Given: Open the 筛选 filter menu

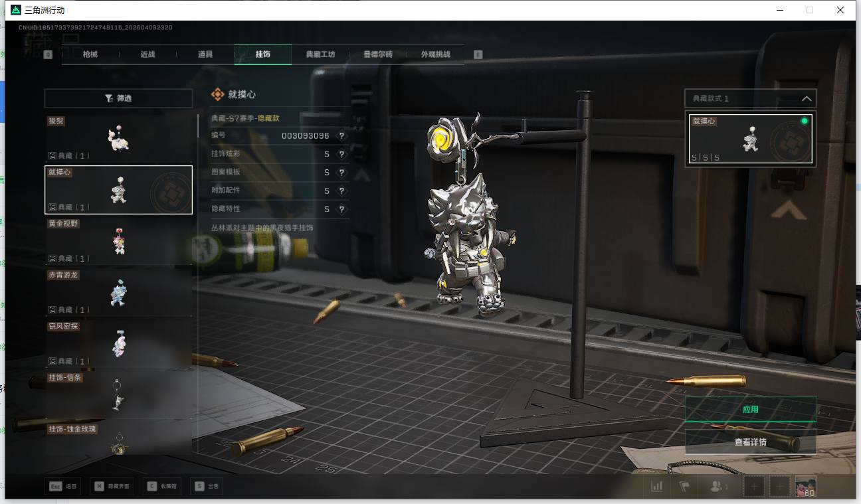Looking at the screenshot, I should coord(118,98).
